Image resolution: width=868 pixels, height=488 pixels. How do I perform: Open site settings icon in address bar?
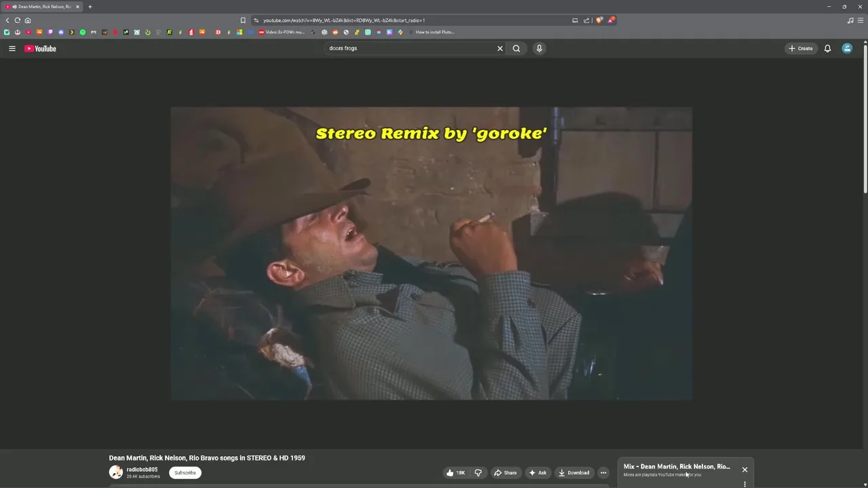(256, 20)
